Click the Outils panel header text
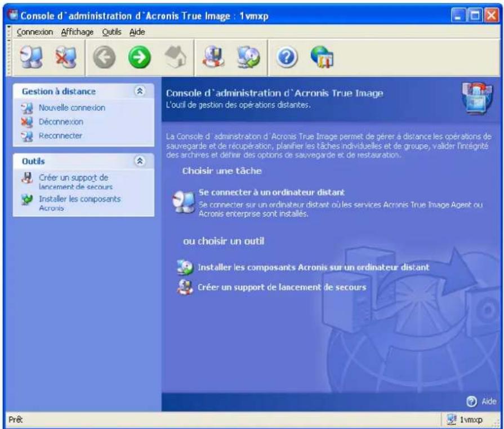Image resolution: width=504 pixels, height=429 pixels. click(x=33, y=162)
